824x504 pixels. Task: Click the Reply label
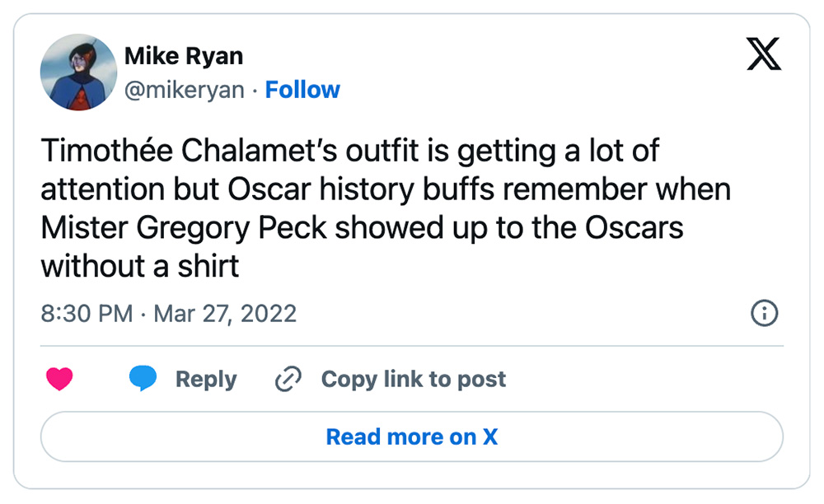click(206, 379)
